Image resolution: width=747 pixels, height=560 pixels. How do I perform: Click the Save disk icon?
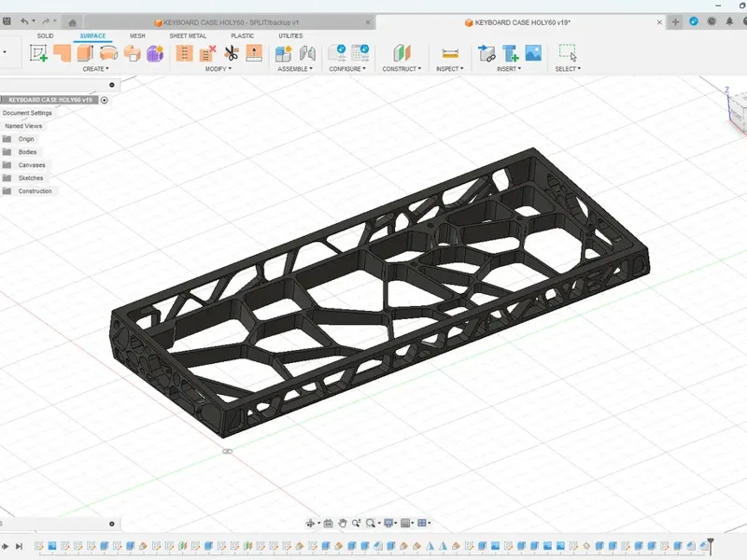[x=7, y=21]
